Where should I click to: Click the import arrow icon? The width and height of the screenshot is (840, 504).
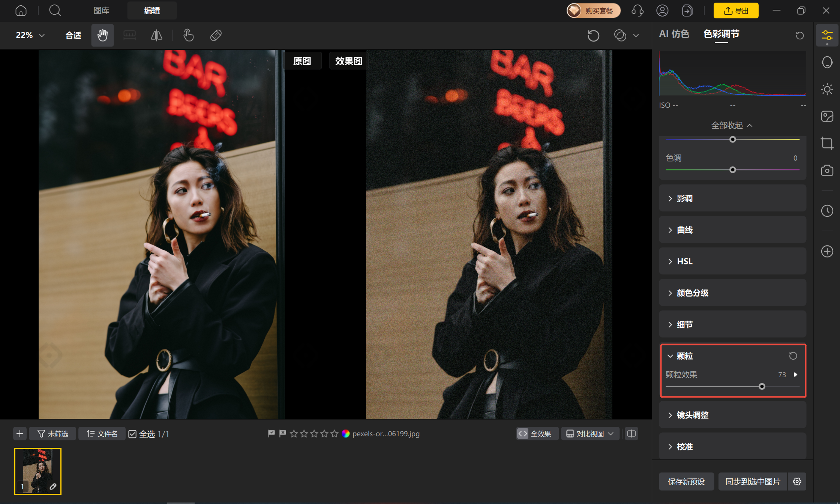(x=687, y=10)
